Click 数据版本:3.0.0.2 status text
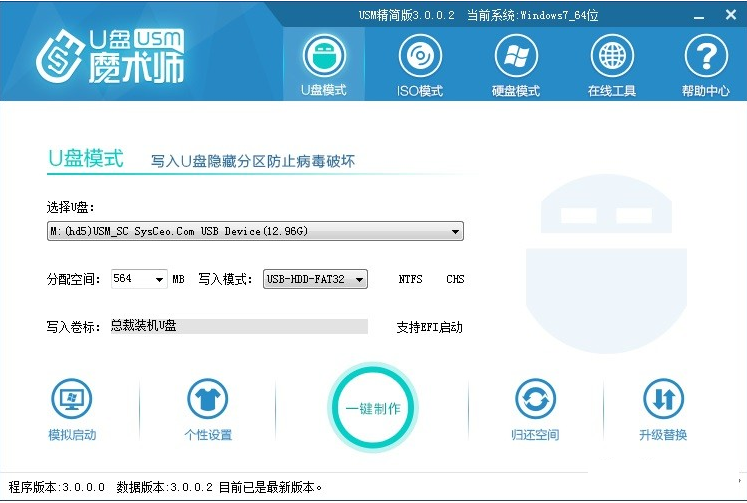Screen dimensions: 747x503 pyautogui.click(x=164, y=487)
